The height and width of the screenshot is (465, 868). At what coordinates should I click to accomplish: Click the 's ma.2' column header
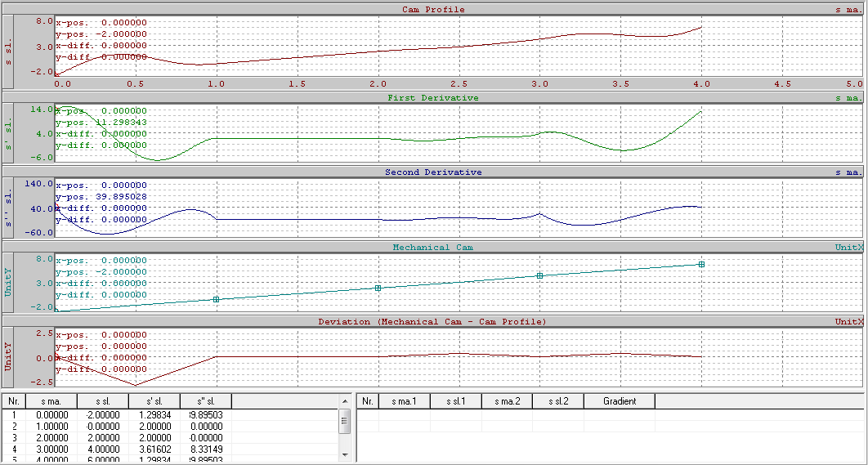click(507, 401)
